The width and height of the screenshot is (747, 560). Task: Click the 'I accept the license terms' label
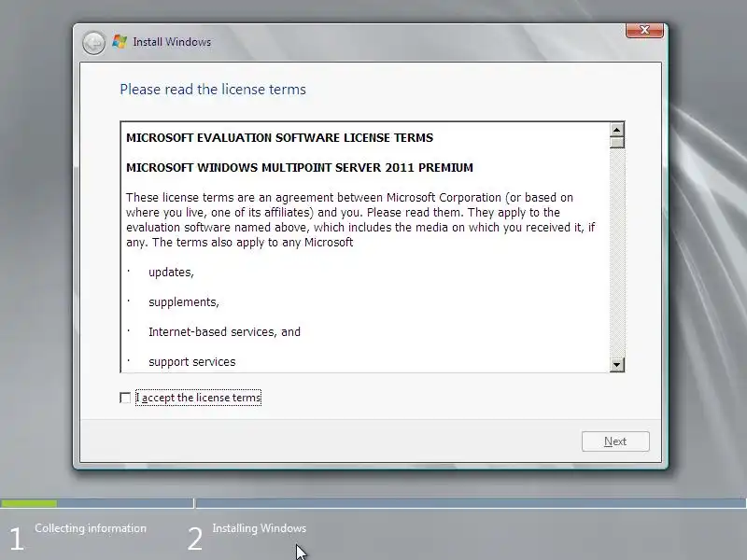tap(199, 398)
